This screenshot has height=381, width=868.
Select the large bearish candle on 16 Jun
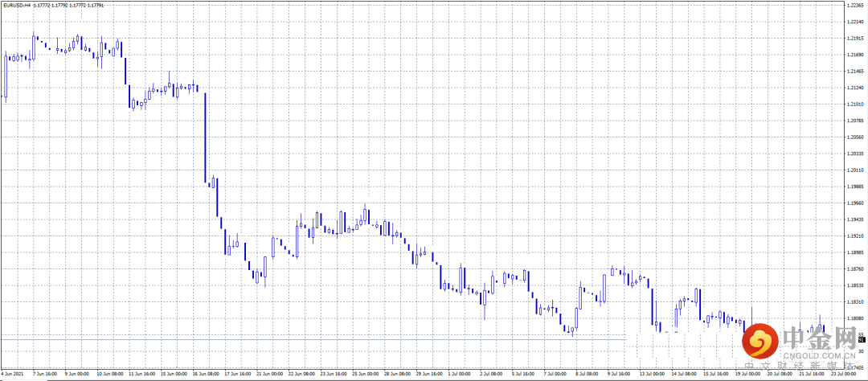(x=206, y=137)
